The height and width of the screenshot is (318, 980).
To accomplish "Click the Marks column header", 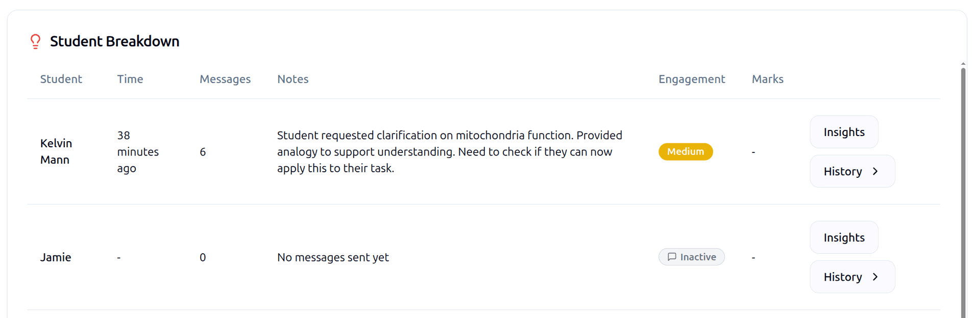I will pyautogui.click(x=768, y=79).
